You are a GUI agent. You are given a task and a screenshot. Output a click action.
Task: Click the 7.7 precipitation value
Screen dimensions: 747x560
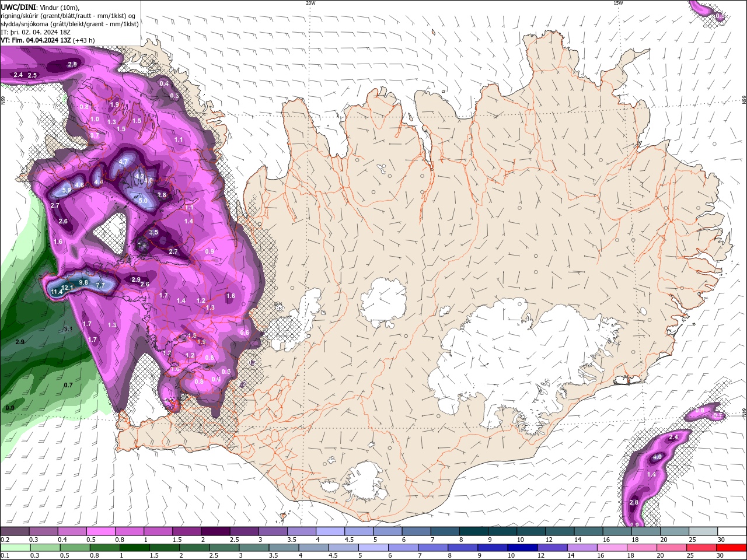point(100,285)
